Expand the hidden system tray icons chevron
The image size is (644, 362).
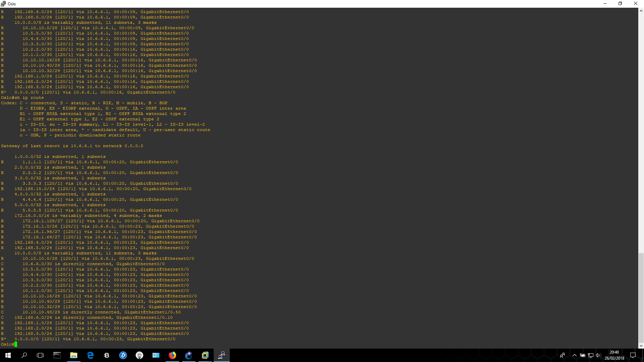pyautogui.click(x=575, y=355)
